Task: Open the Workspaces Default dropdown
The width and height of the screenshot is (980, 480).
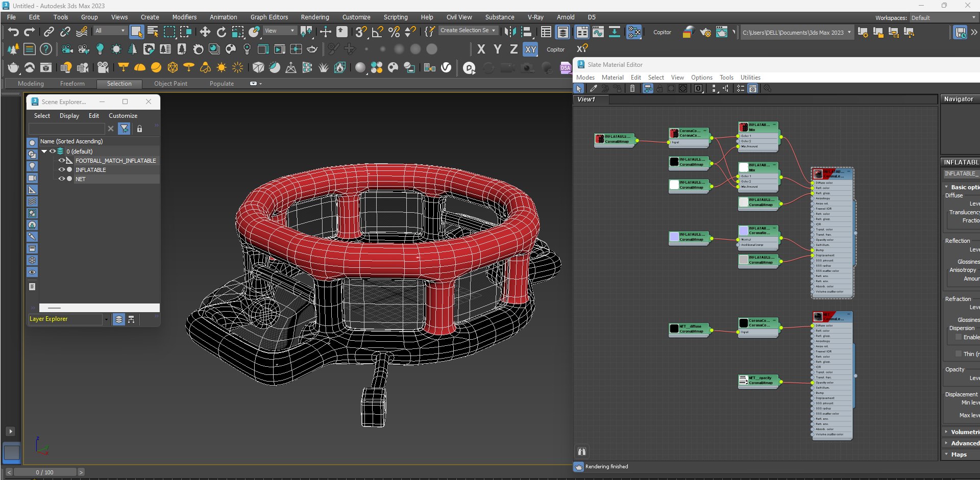Action: (943, 18)
